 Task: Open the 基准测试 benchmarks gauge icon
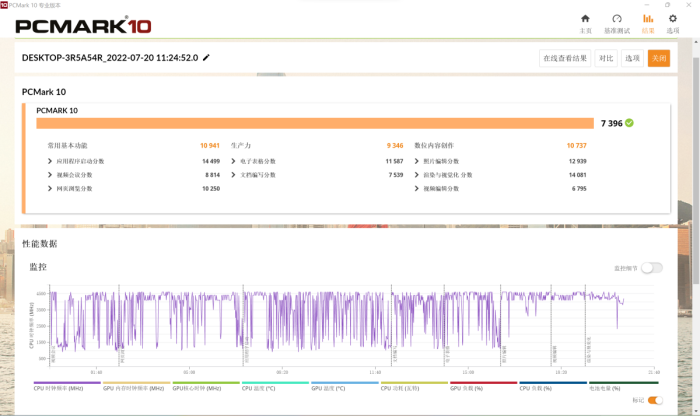(617, 19)
